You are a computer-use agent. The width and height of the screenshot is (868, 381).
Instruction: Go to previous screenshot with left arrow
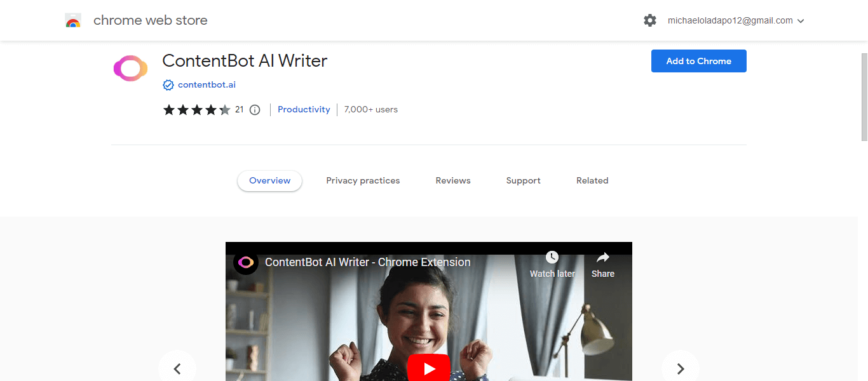(177, 368)
